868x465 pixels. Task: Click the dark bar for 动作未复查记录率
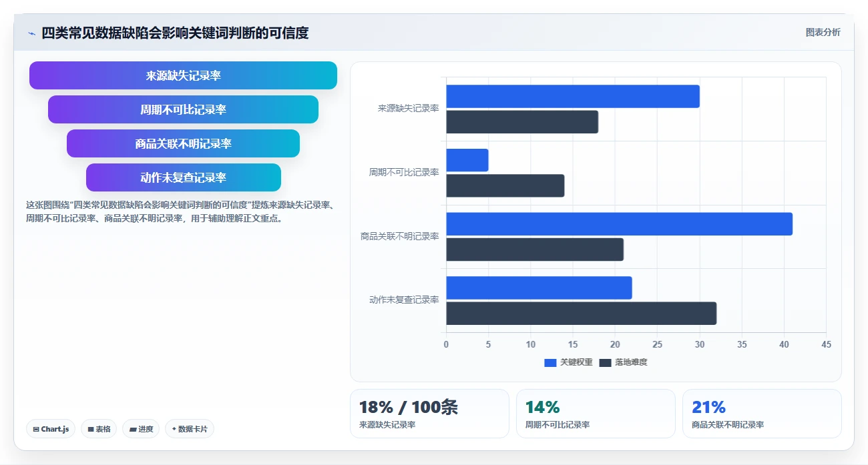(x=582, y=314)
